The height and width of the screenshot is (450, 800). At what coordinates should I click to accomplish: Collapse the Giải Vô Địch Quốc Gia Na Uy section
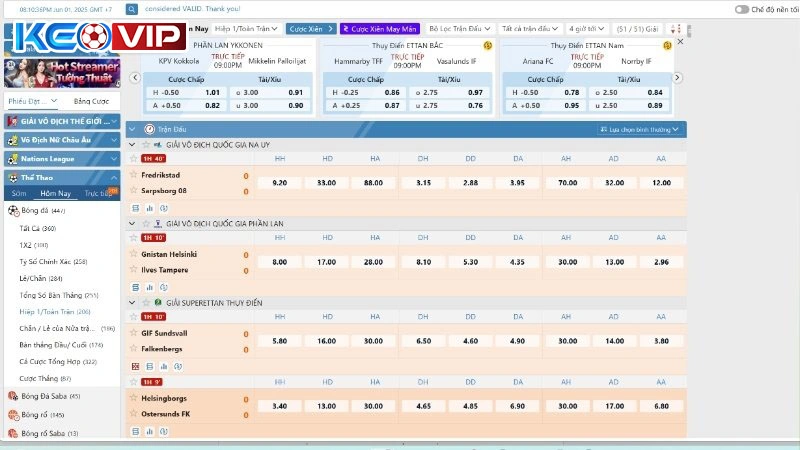point(133,145)
